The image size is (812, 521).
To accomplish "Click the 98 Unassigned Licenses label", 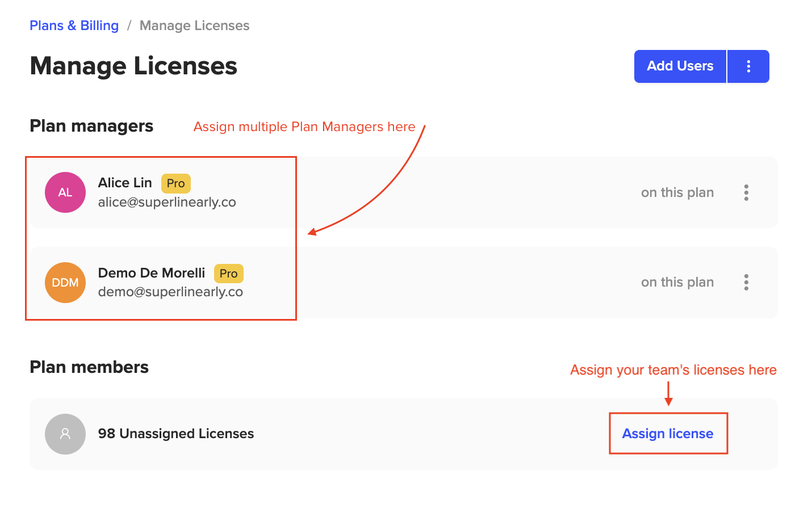I will coord(176,434).
